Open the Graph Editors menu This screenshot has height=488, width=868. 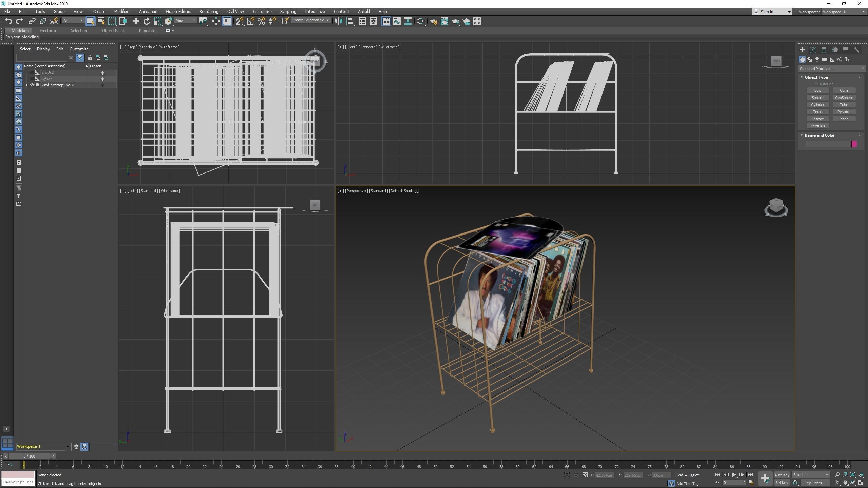(178, 12)
